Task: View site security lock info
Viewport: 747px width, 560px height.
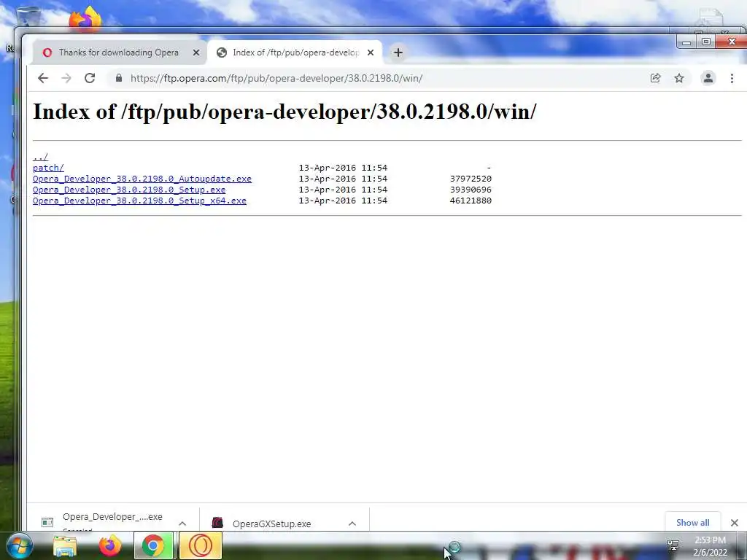Action: [x=119, y=78]
